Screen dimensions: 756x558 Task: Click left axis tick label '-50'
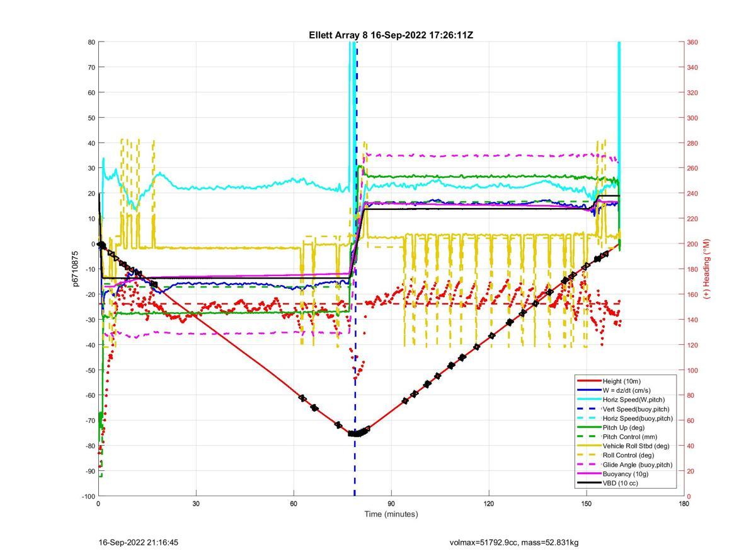pos(89,370)
